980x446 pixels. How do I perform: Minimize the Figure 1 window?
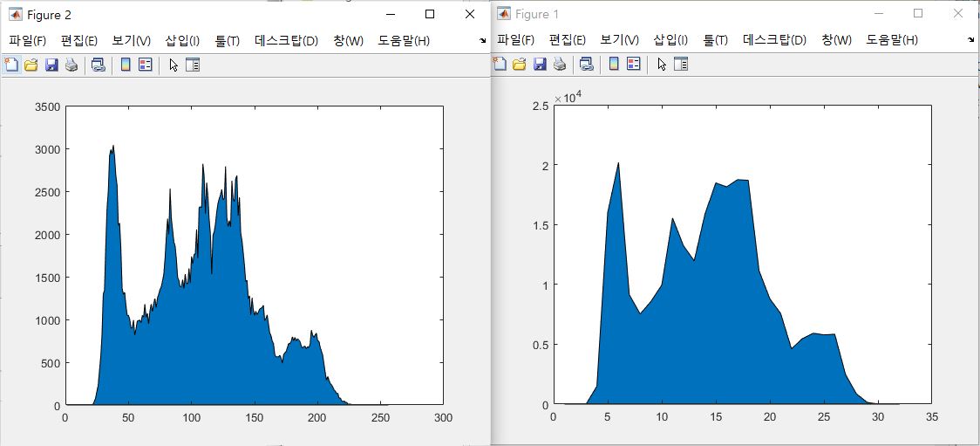pos(878,14)
